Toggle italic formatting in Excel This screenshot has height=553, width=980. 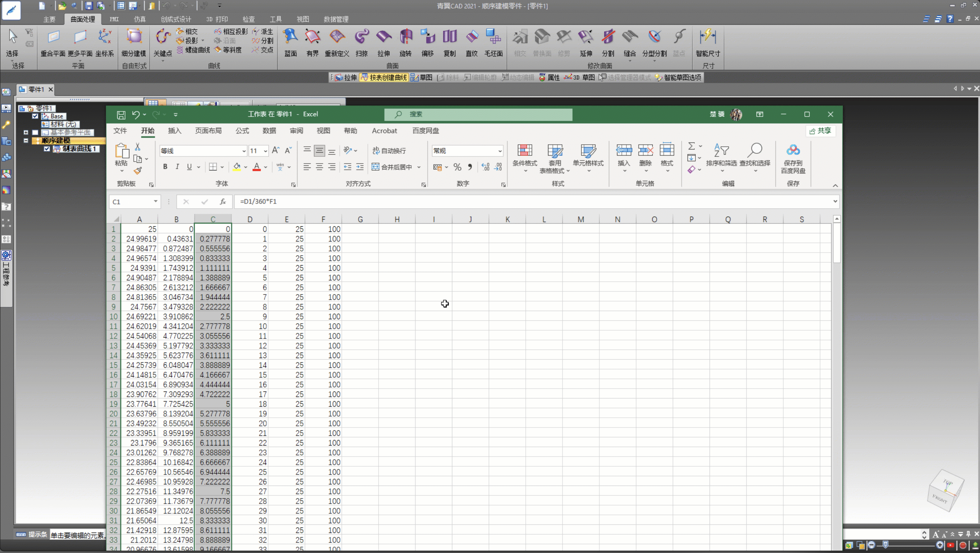177,167
